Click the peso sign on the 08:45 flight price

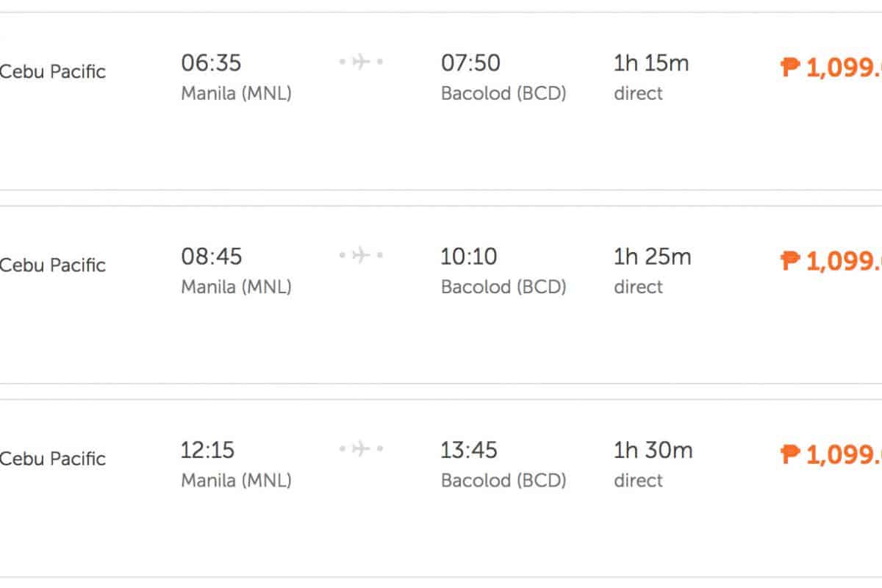click(790, 261)
